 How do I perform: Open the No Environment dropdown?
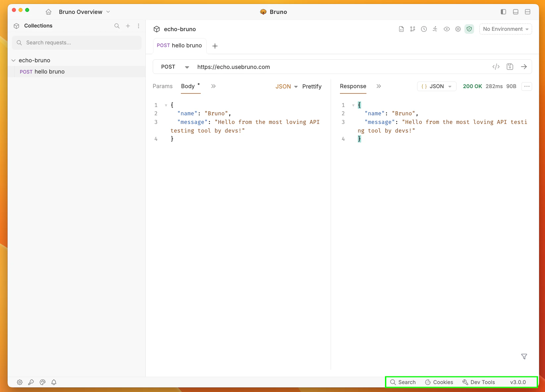(505, 29)
